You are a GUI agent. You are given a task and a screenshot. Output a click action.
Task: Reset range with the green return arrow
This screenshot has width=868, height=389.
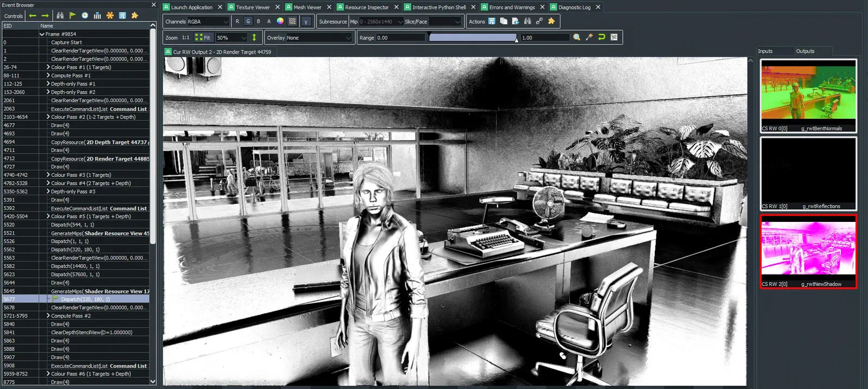click(x=602, y=37)
